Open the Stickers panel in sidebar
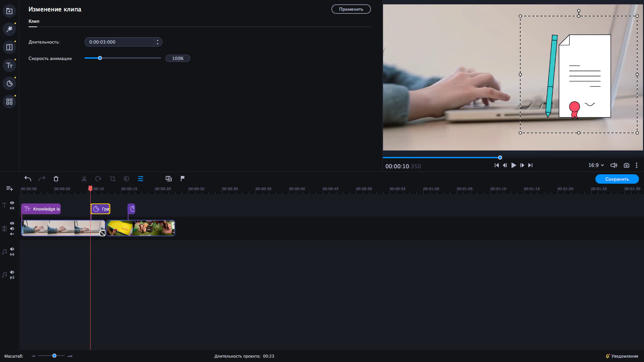 [x=9, y=83]
